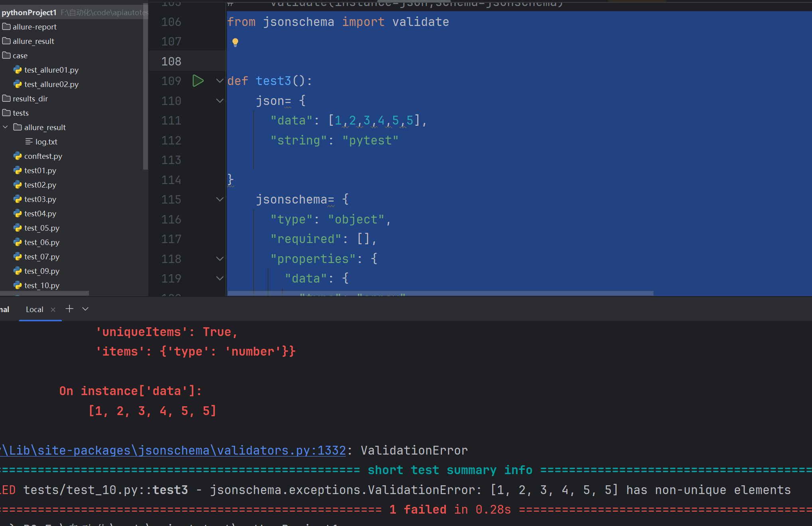Select the tests folder
The height and width of the screenshot is (526, 812).
pos(20,113)
